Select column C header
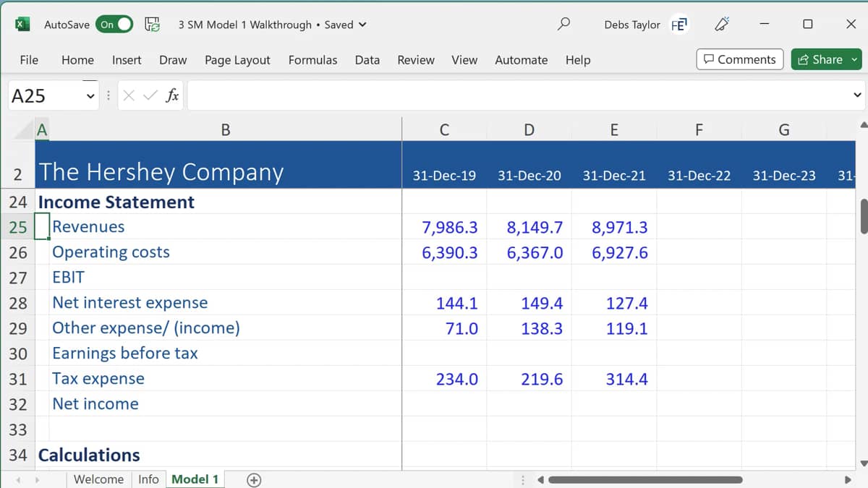The width and height of the screenshot is (868, 488). coord(444,130)
